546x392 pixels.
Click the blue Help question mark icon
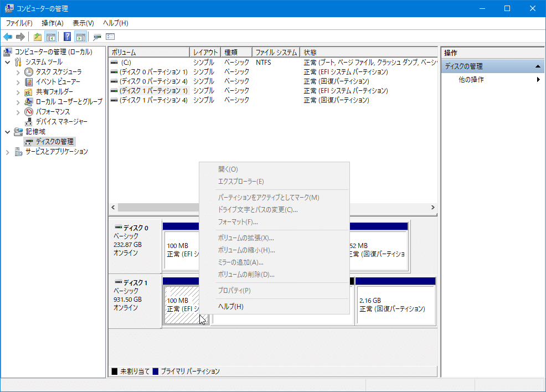(68, 37)
